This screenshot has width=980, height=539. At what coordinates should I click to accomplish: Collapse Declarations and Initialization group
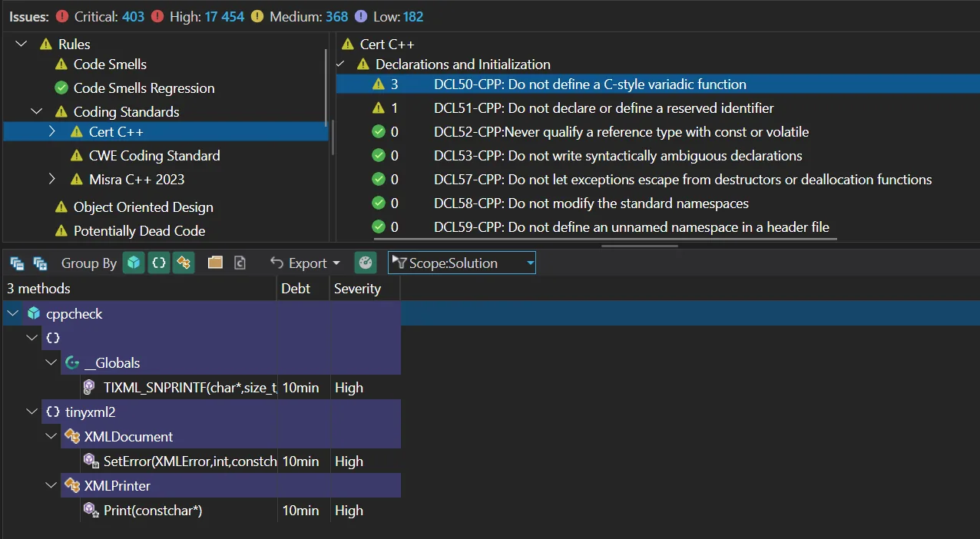click(340, 64)
